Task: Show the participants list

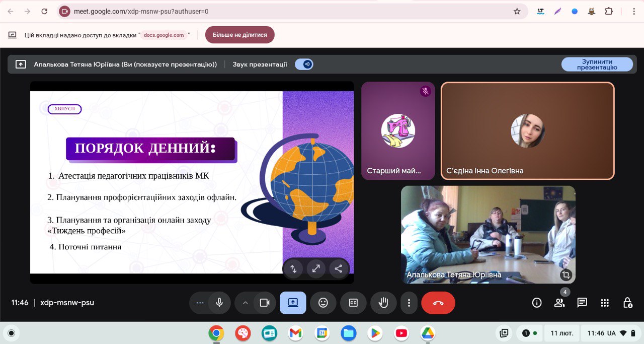Action: pyautogui.click(x=559, y=303)
